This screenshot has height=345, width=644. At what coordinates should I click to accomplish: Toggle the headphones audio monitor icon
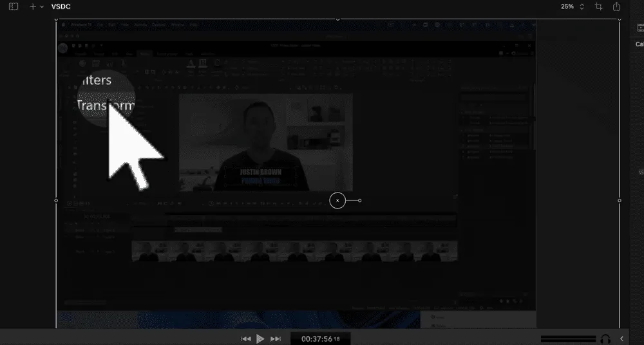605,339
